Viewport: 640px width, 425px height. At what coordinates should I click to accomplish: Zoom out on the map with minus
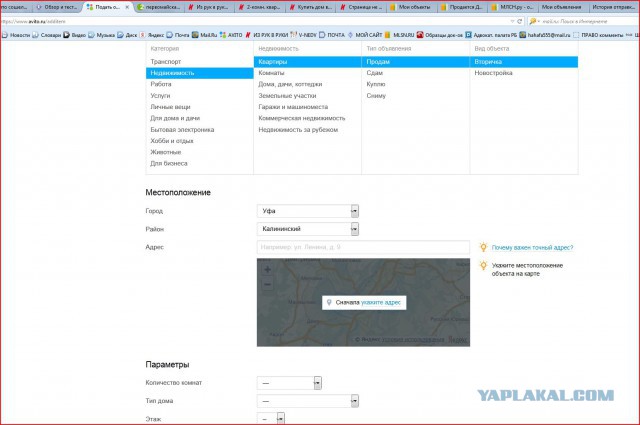coord(267,284)
